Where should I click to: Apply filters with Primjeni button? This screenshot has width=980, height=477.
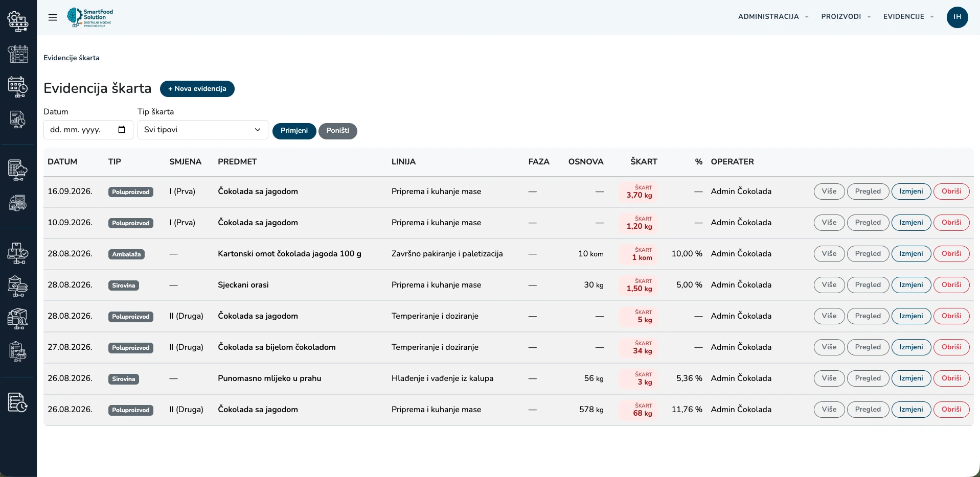(294, 131)
